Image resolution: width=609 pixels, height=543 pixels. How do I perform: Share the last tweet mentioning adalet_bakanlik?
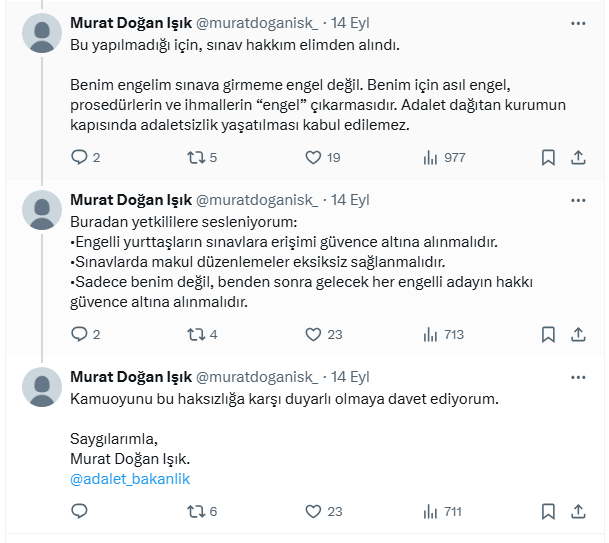coord(578,512)
